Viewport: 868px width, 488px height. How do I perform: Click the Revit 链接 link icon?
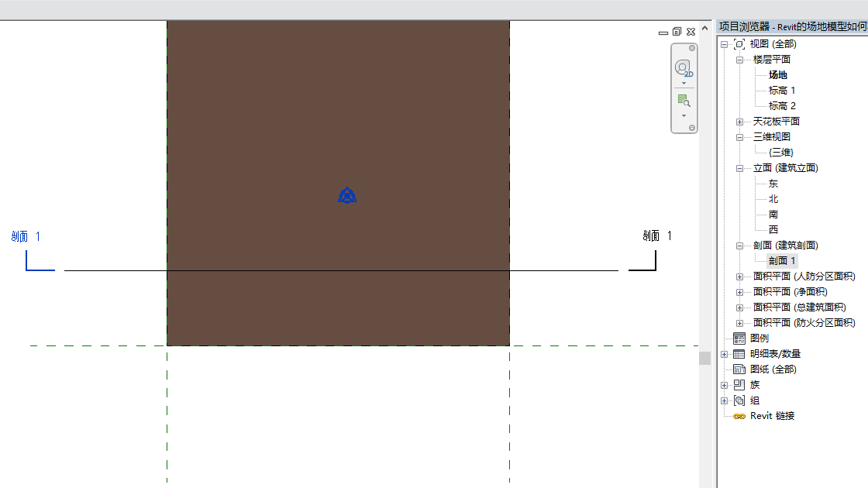pos(739,416)
